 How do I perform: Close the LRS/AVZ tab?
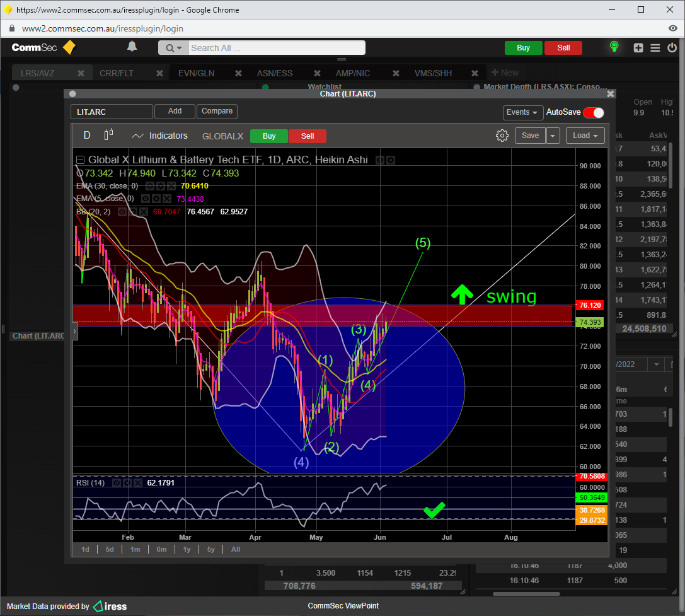81,73
